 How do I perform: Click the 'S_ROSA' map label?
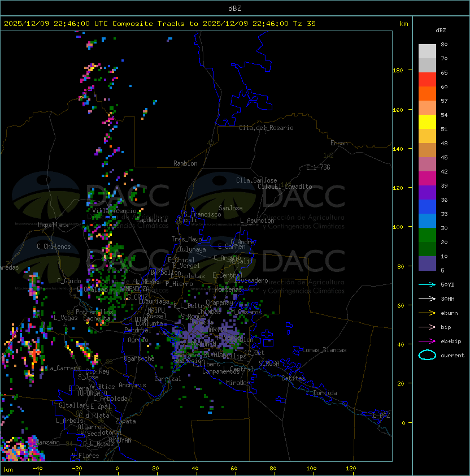coord(269,364)
